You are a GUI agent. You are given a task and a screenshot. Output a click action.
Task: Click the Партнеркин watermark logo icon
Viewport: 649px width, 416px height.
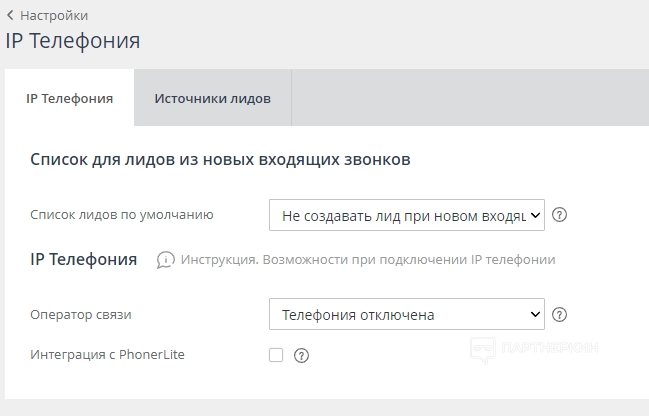tap(484, 348)
